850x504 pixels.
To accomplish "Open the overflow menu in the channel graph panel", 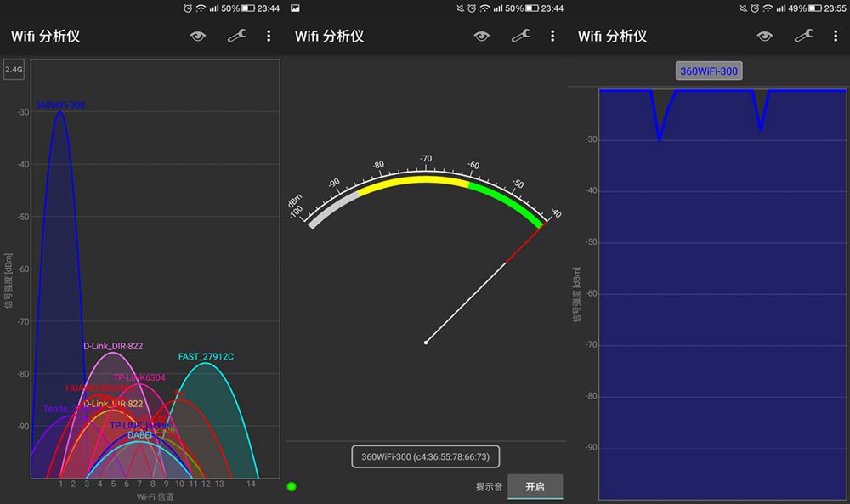I will [269, 36].
